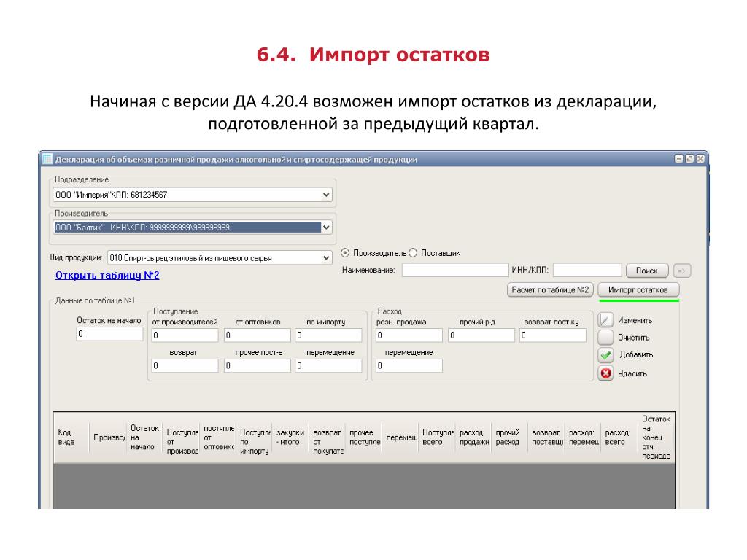Click the расход: всего column header
The height and width of the screenshot is (560, 747).
[x=619, y=437]
